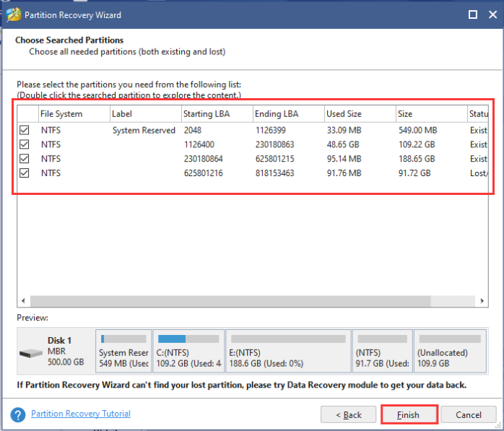Click the 109.22 GB size cell
The height and width of the screenshot is (431, 504).
coord(417,144)
